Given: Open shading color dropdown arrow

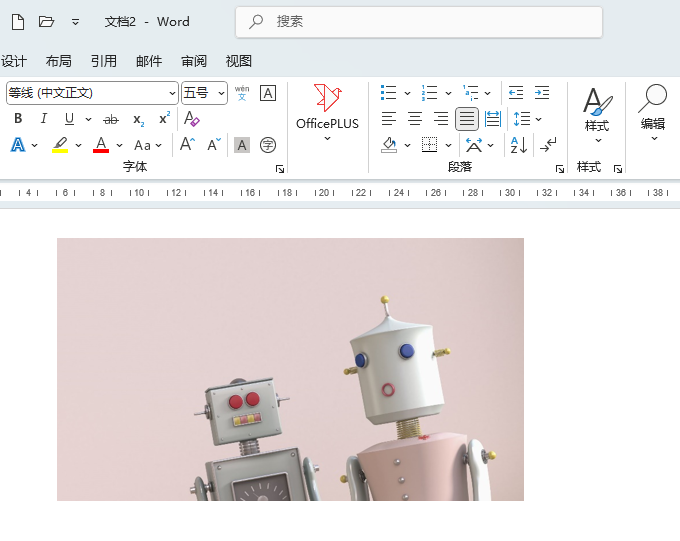Looking at the screenshot, I should [x=407, y=145].
